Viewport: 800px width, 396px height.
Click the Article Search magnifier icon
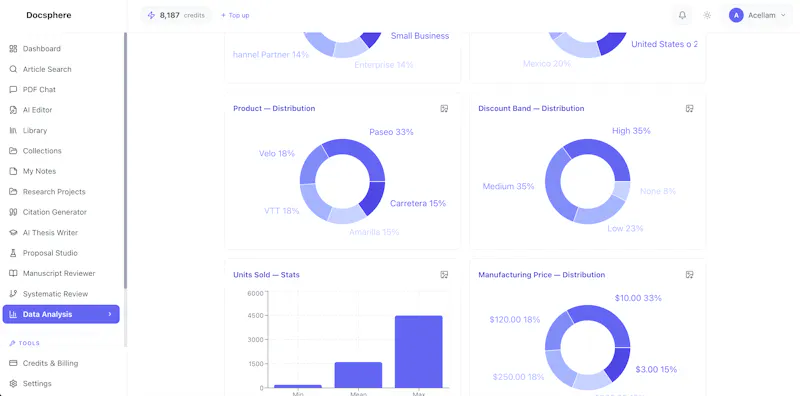click(13, 69)
